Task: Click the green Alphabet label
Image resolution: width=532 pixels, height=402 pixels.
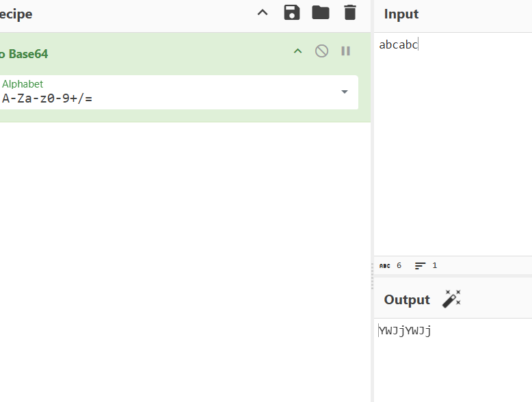Action: click(23, 84)
